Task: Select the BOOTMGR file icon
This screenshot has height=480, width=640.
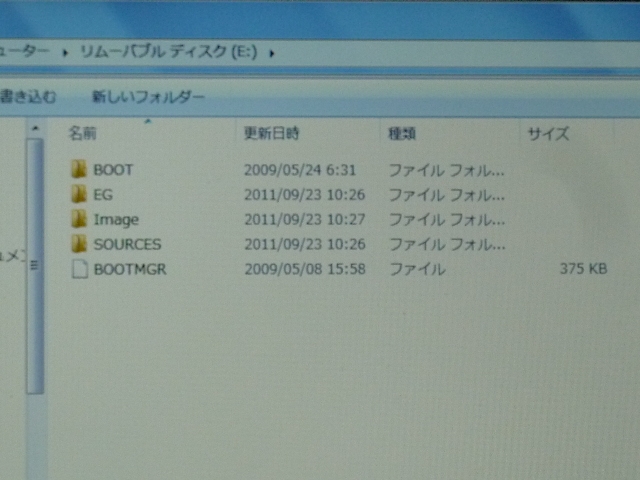Action: pos(80,269)
